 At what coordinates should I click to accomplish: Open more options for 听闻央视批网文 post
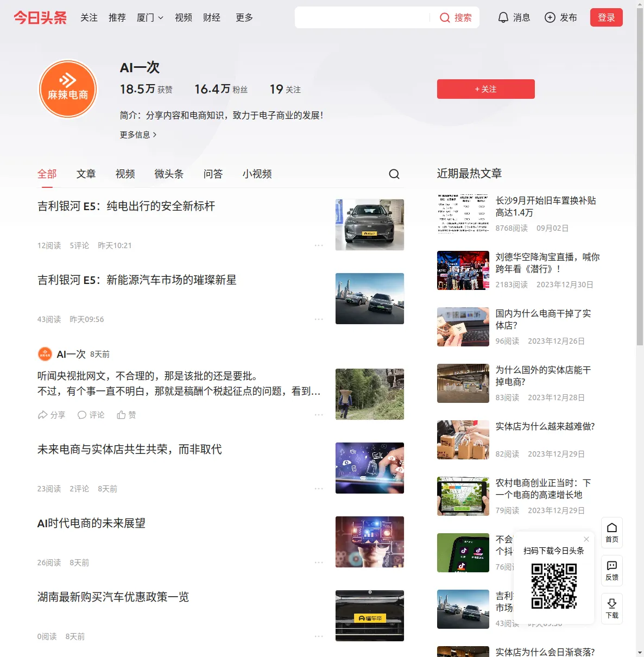click(x=319, y=415)
